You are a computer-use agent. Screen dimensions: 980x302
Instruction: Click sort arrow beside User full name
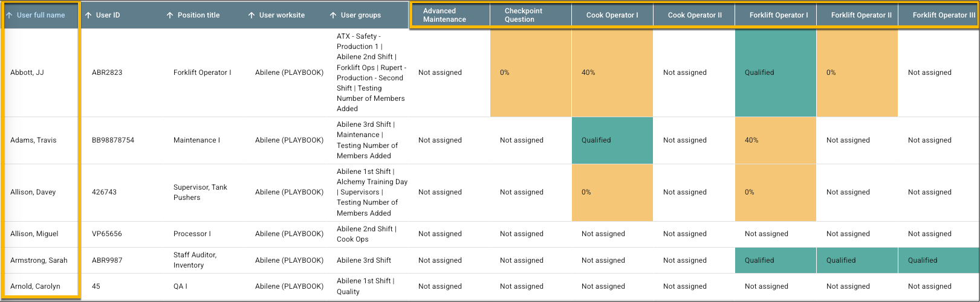point(9,15)
